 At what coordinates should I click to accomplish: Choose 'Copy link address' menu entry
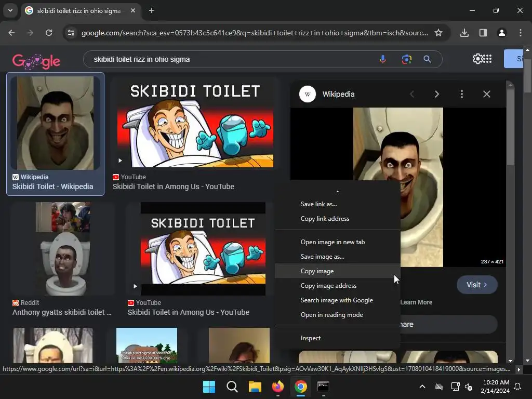coord(338,219)
